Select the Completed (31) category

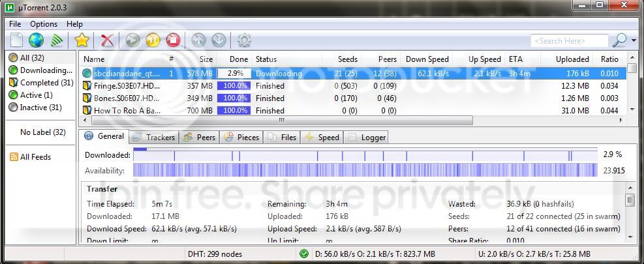tap(40, 83)
